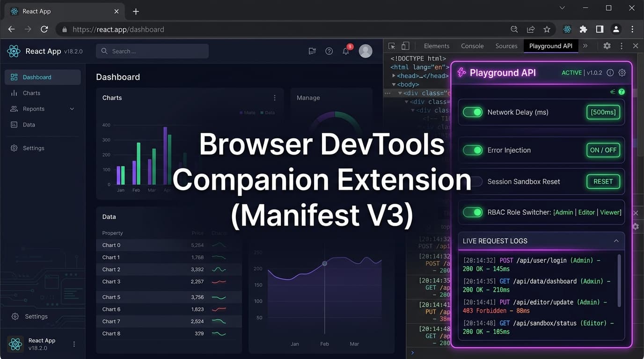Open kebab menu beside React App v18.2.0 footer
This screenshot has width=644, height=359.
pos(74,344)
